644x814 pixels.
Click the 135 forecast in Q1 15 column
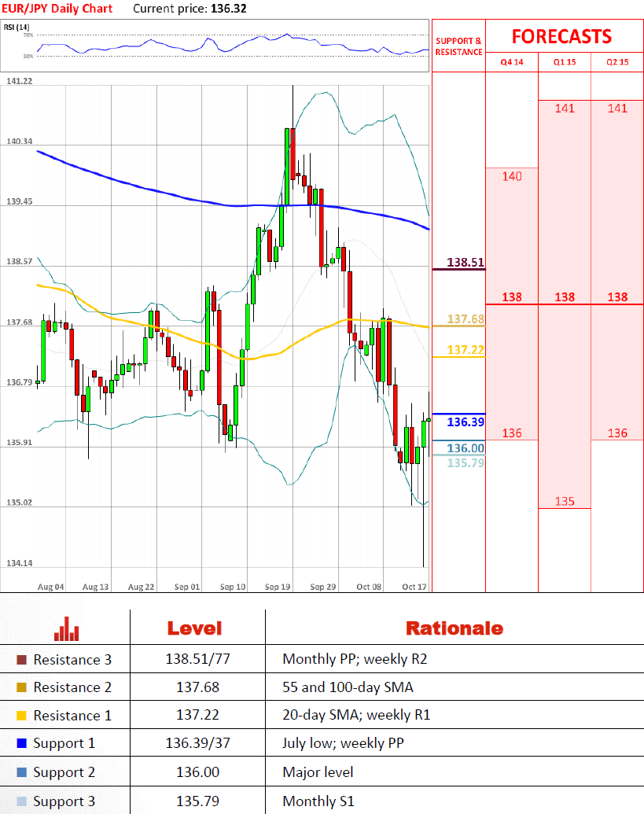tap(565, 502)
